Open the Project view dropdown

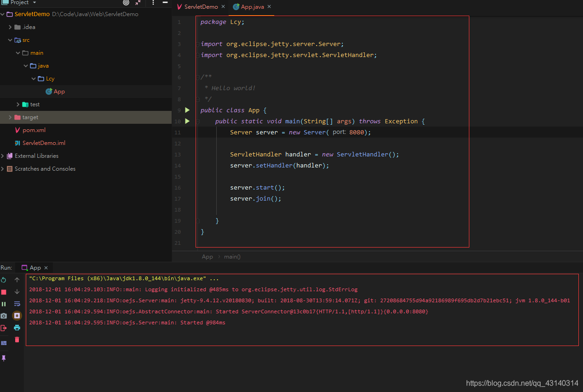(x=34, y=2)
